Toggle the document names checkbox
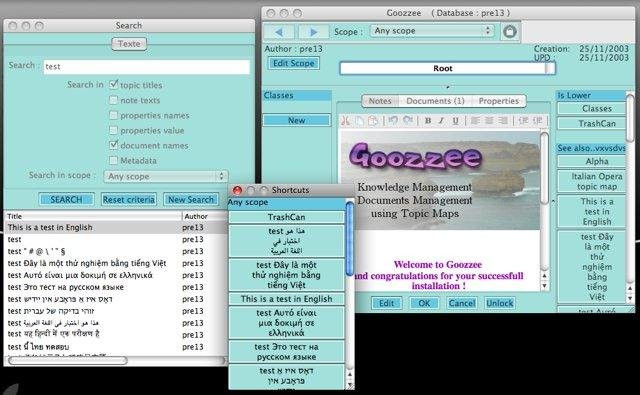640x395 pixels. tap(113, 145)
